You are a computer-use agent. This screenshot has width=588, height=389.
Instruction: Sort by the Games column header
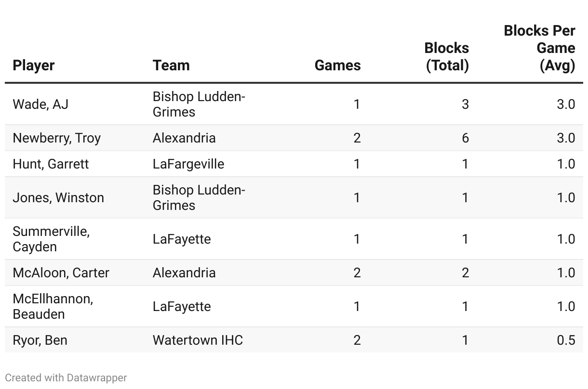337,65
